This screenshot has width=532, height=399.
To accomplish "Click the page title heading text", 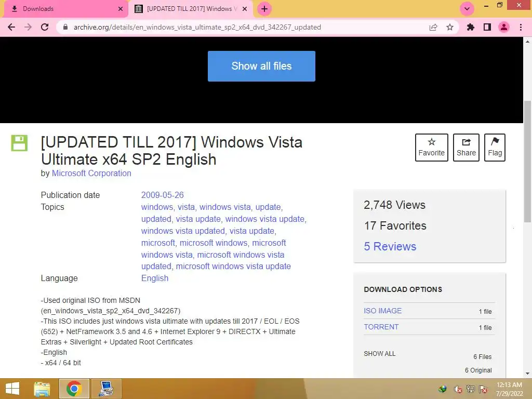I will [x=171, y=151].
